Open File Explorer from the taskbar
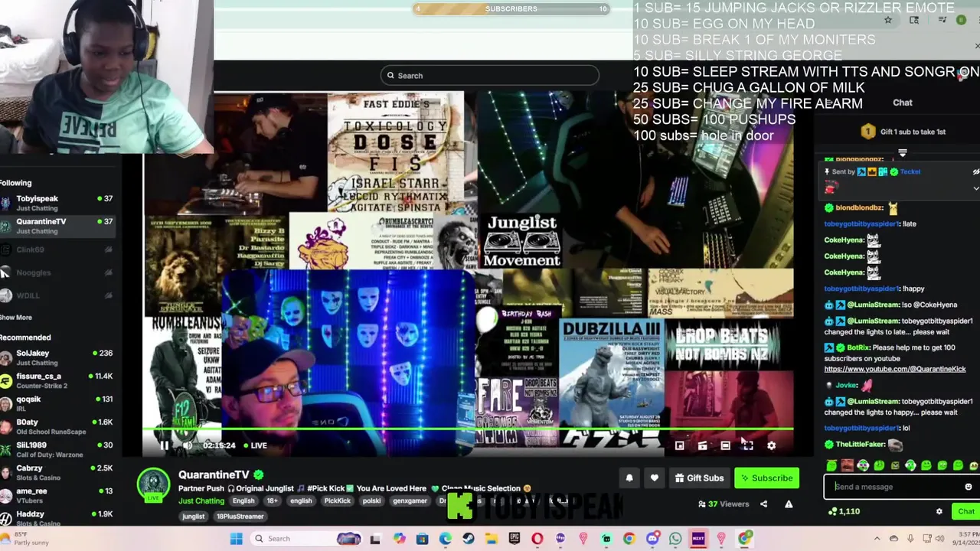Image resolution: width=980 pixels, height=551 pixels. tap(491, 539)
